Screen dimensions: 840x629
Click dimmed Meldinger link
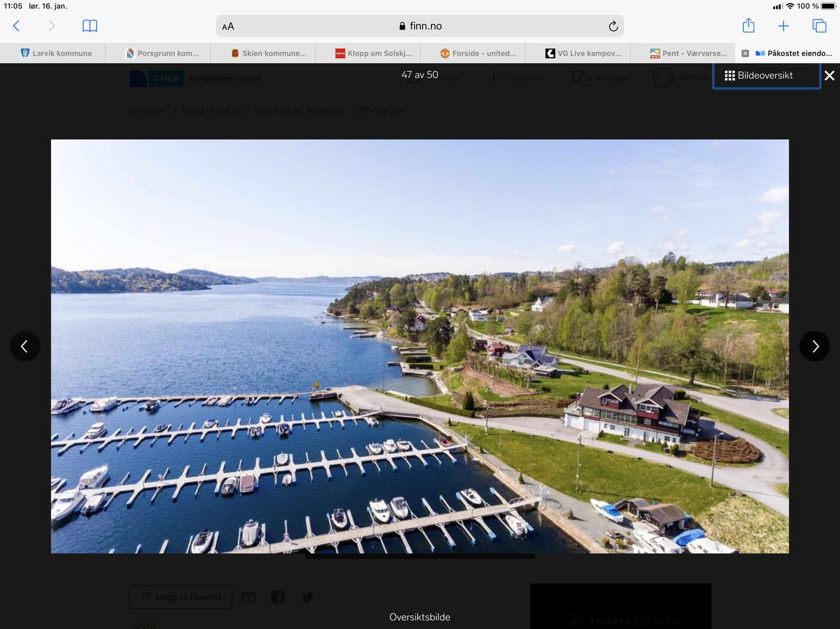600,78
